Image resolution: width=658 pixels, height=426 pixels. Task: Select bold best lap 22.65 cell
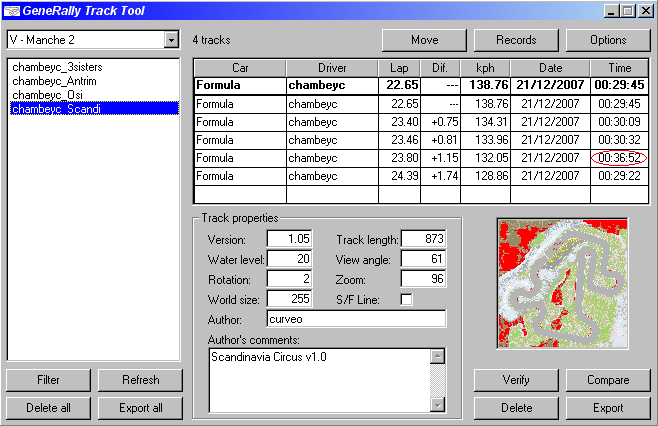click(x=400, y=86)
